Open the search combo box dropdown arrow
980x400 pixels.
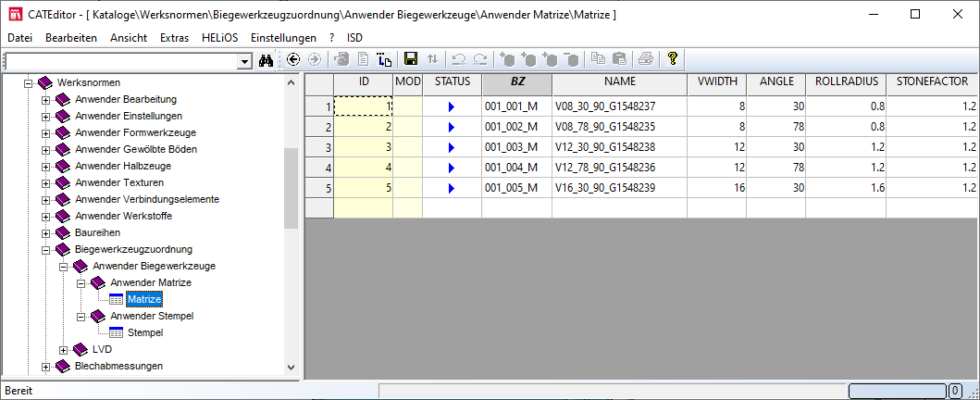coord(245,60)
